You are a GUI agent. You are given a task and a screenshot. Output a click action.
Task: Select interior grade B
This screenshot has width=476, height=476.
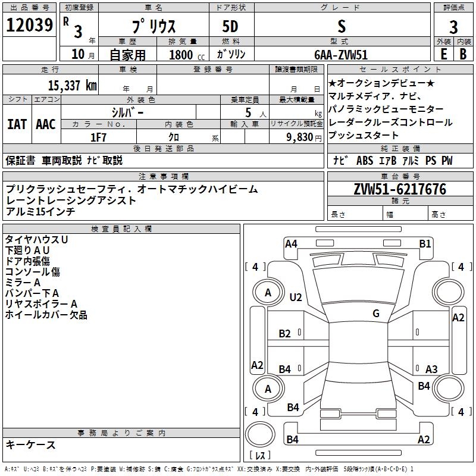463,54
